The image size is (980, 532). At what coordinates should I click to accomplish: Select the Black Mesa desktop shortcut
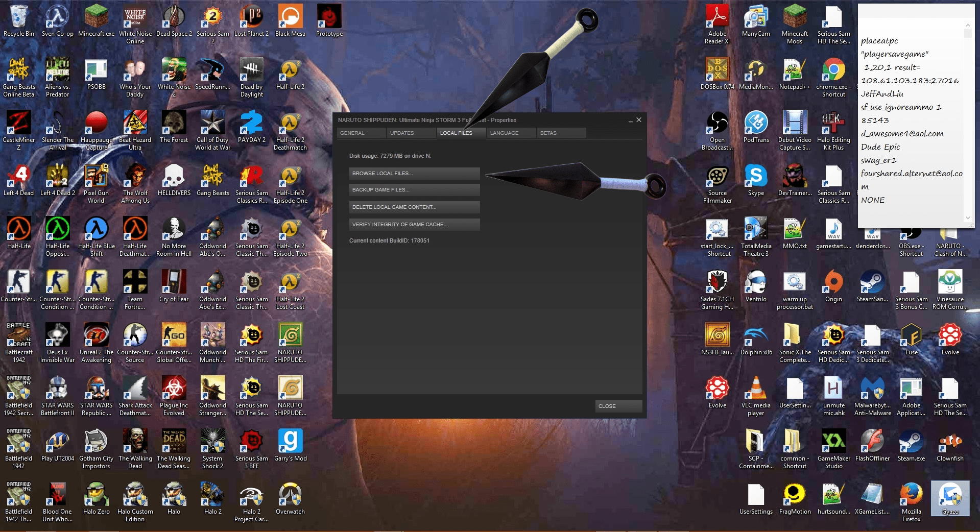[291, 20]
